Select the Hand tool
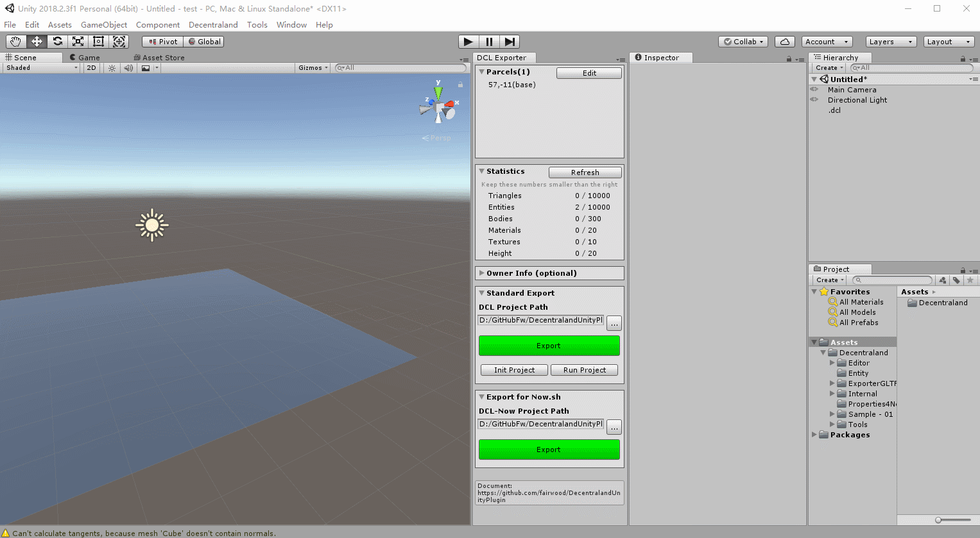980x538 pixels. (15, 42)
